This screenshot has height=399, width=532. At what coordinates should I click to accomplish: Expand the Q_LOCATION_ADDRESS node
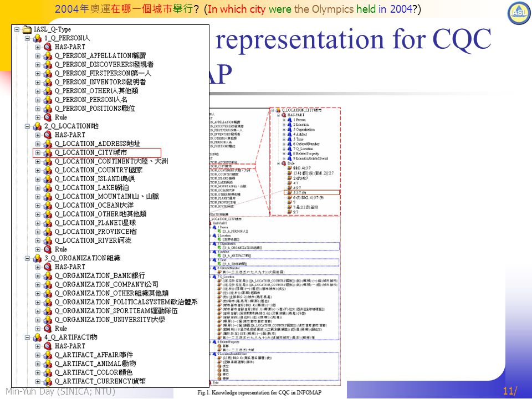pos(38,144)
